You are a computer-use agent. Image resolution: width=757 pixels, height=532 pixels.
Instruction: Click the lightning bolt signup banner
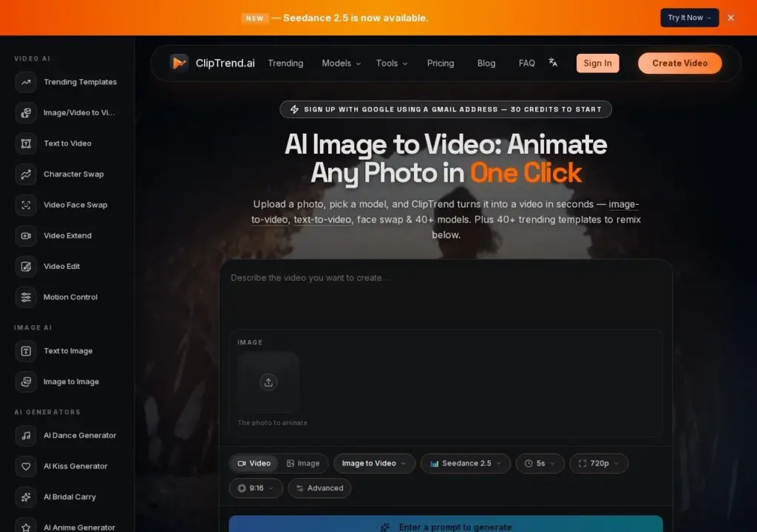pyautogui.click(x=446, y=109)
